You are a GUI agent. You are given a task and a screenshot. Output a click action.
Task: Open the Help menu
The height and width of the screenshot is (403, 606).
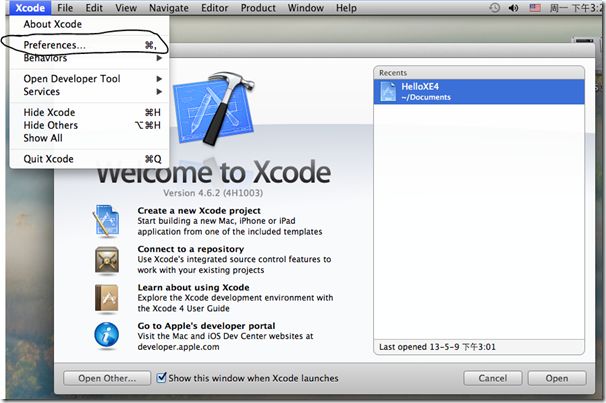coord(346,8)
